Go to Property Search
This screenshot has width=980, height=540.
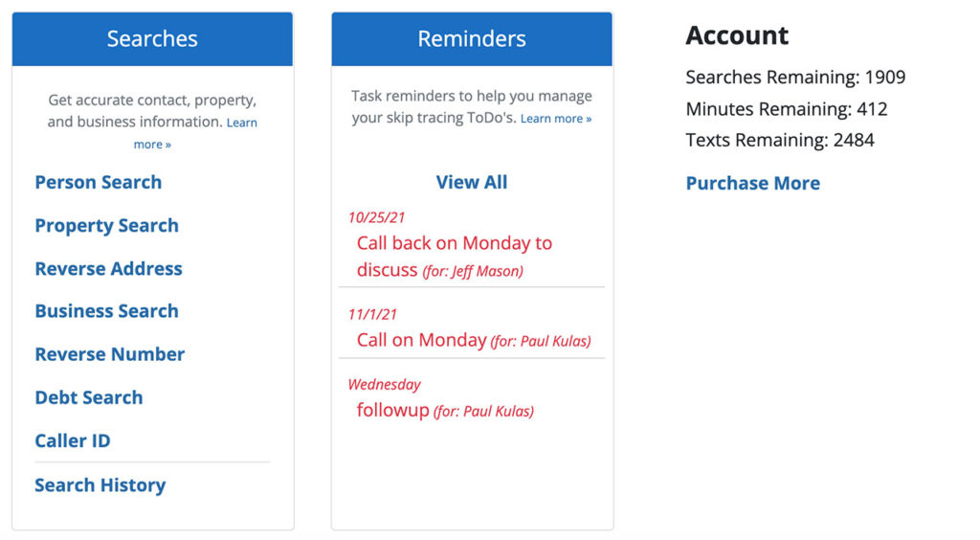tap(106, 225)
